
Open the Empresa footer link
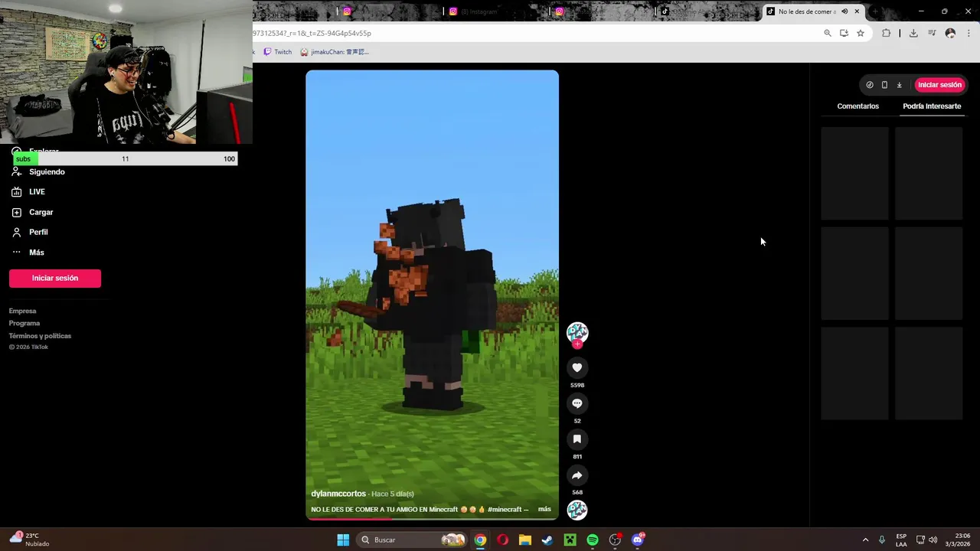click(22, 311)
